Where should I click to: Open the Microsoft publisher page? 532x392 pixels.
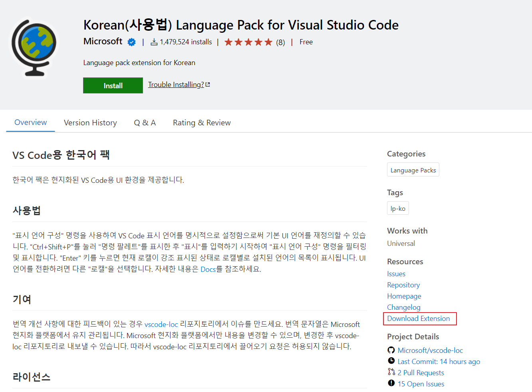pyautogui.click(x=103, y=42)
